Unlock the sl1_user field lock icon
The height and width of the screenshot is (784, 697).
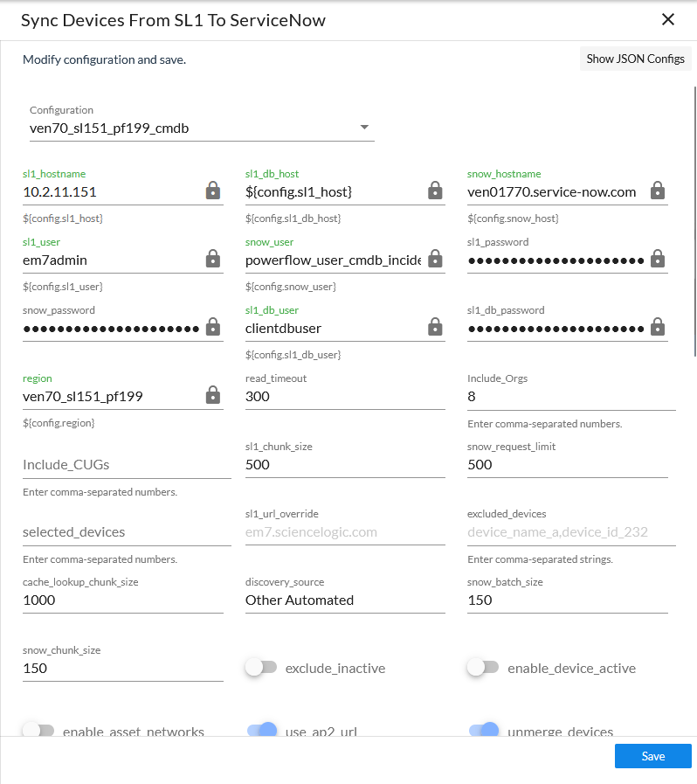coord(212,260)
